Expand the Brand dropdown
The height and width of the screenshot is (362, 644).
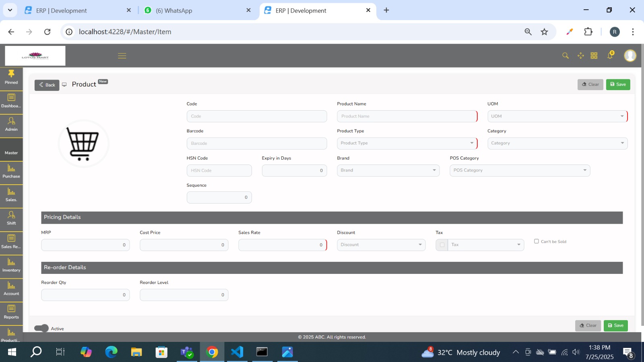coord(388,171)
